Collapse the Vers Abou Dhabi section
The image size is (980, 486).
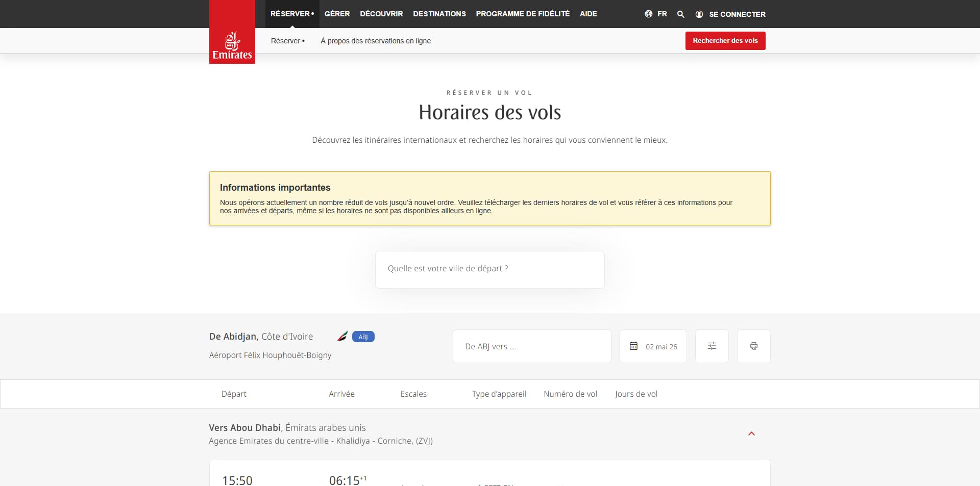(751, 433)
